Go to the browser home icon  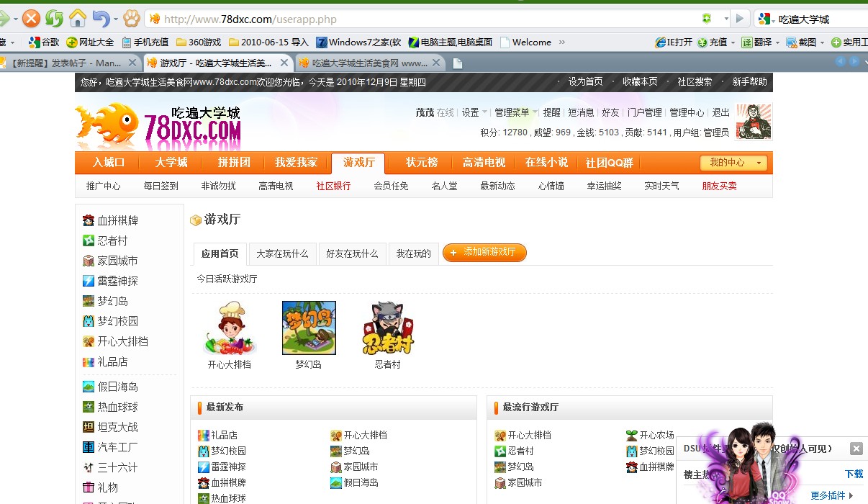coord(78,18)
